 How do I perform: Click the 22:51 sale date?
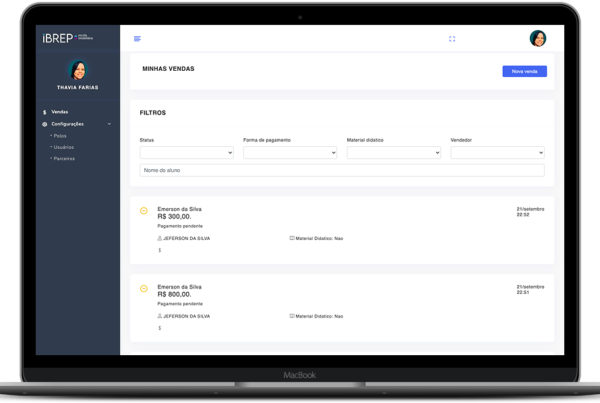click(530, 289)
